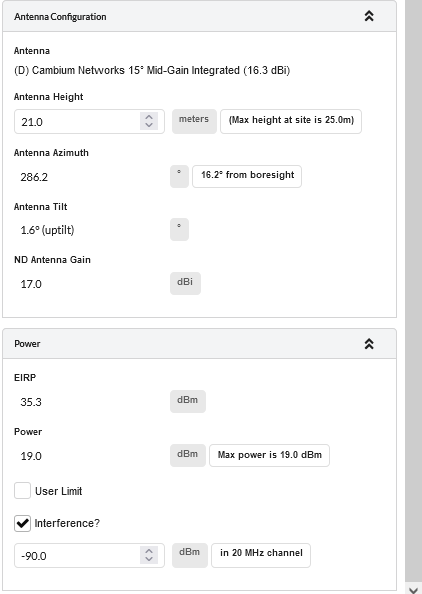Collapse the Power panel chevron
Viewport: 422px width, 594px height.
[369, 344]
